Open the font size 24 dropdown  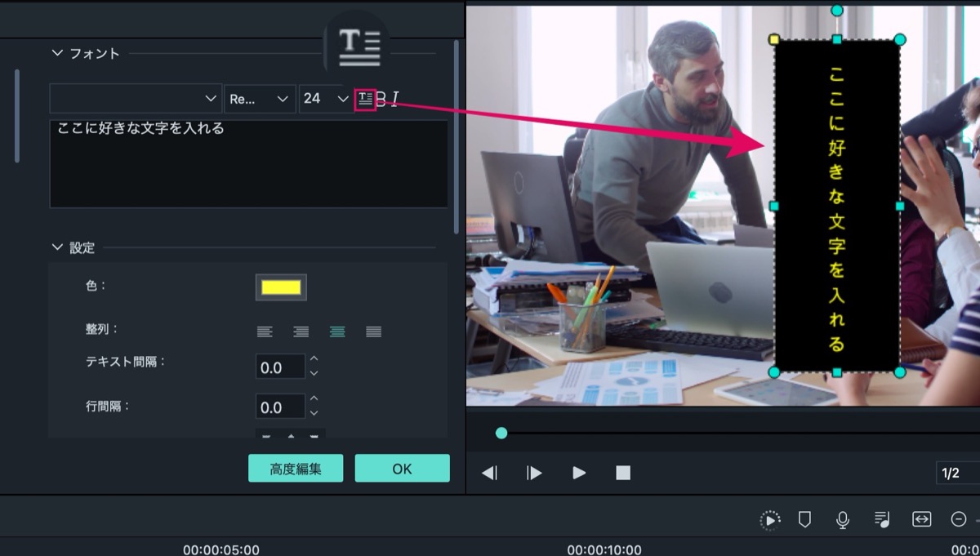325,99
